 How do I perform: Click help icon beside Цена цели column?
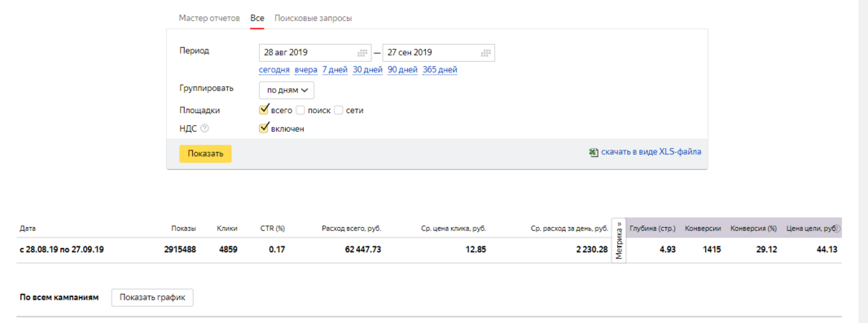[x=837, y=229]
